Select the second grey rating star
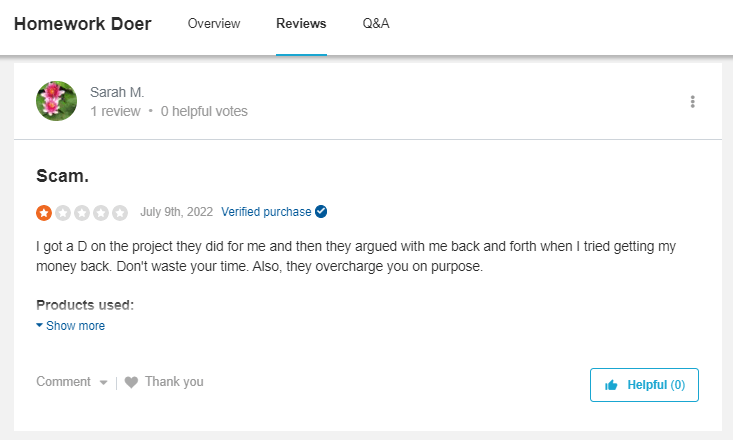The image size is (733, 440). tap(63, 213)
